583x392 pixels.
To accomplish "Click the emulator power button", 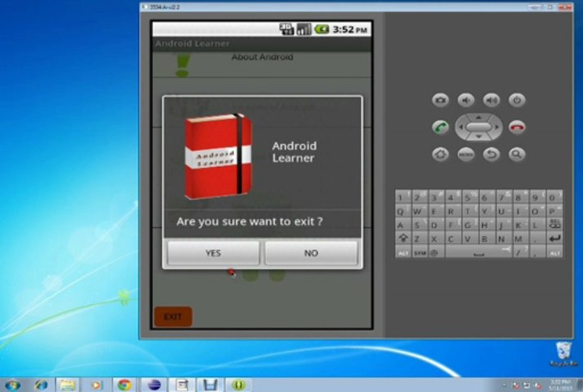I will pyautogui.click(x=517, y=100).
